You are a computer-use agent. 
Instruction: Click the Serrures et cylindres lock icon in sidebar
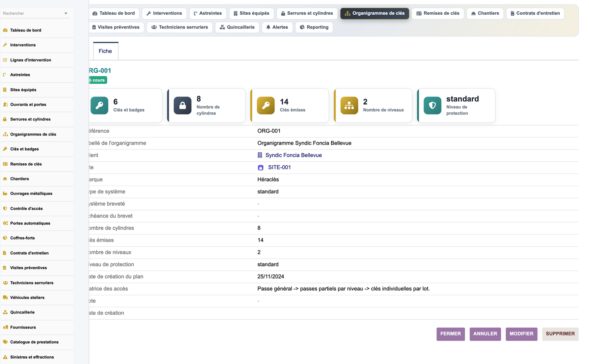click(x=5, y=119)
